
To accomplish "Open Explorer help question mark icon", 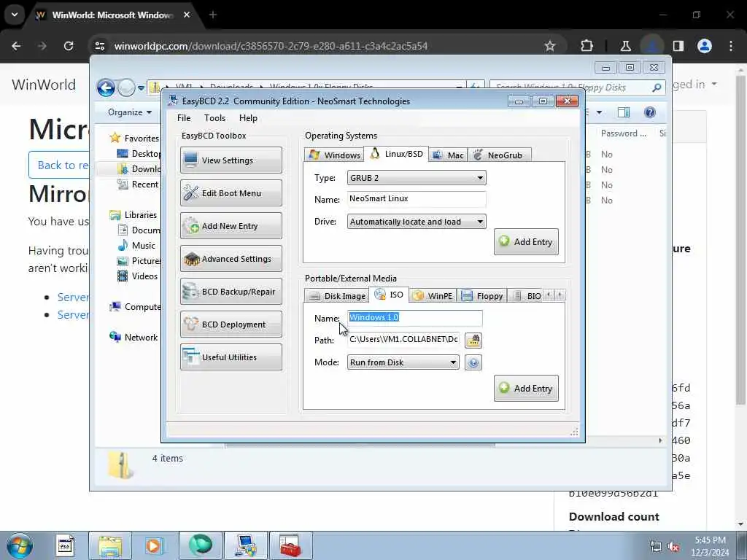I will (x=649, y=112).
